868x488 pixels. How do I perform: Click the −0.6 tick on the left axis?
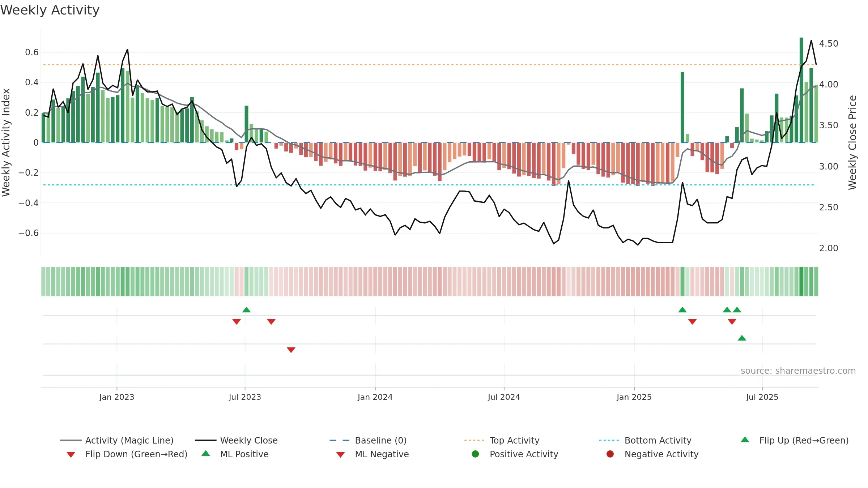29,233
